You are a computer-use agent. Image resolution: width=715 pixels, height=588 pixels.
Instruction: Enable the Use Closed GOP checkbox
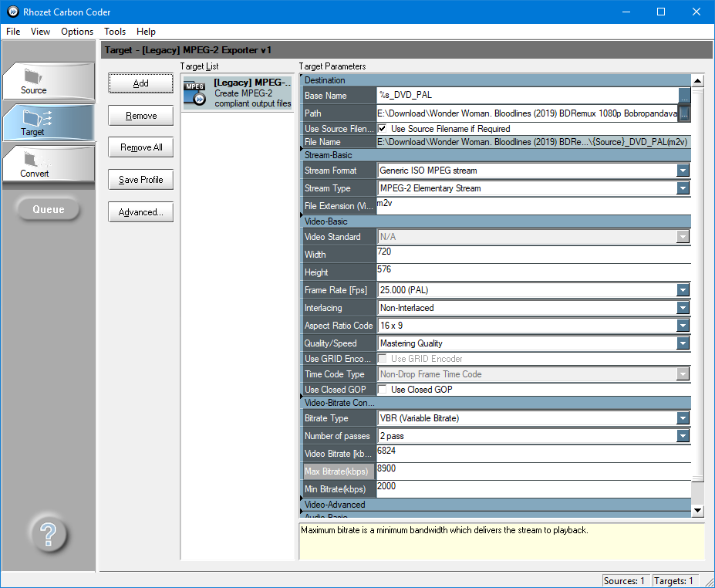[383, 390]
